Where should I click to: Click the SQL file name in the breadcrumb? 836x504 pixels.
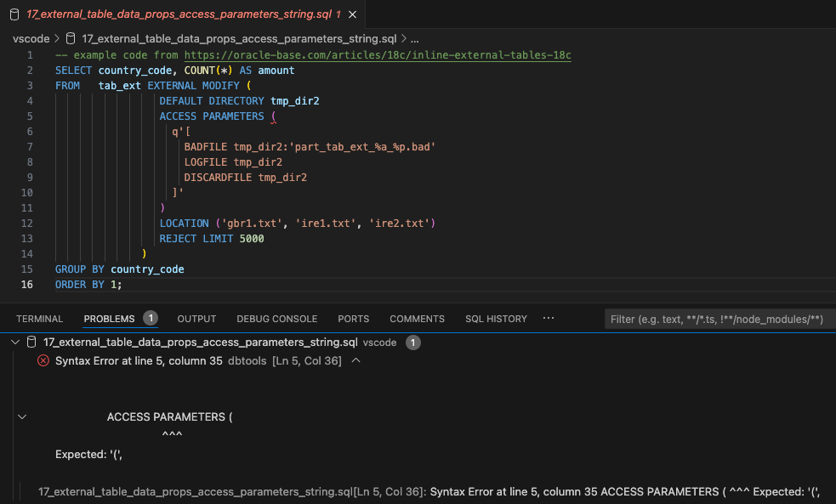239,39
